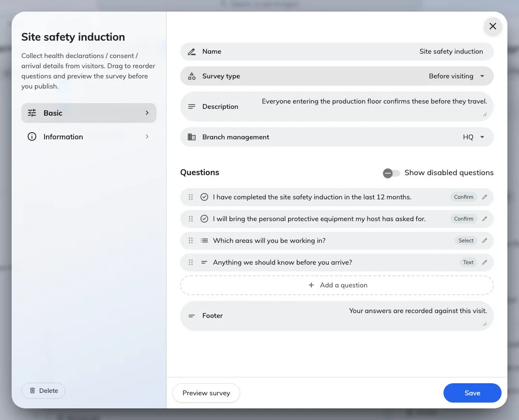Image resolution: width=519 pixels, height=420 pixels.
Task: Click the Save button
Action: coord(473,393)
